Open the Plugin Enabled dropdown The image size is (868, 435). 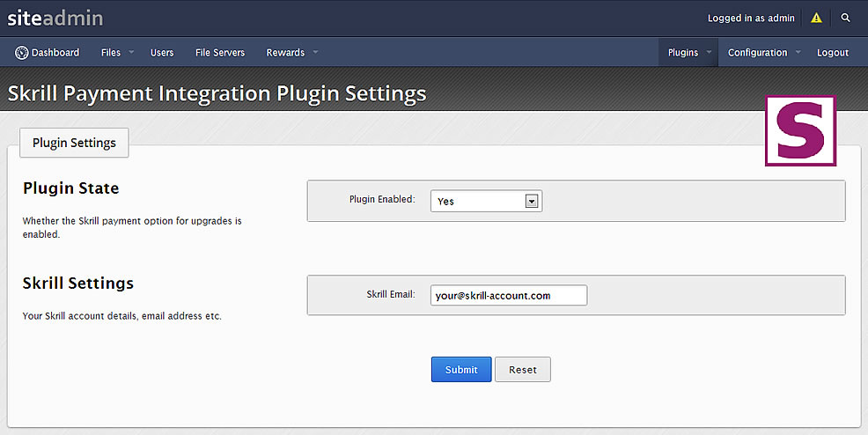(486, 201)
